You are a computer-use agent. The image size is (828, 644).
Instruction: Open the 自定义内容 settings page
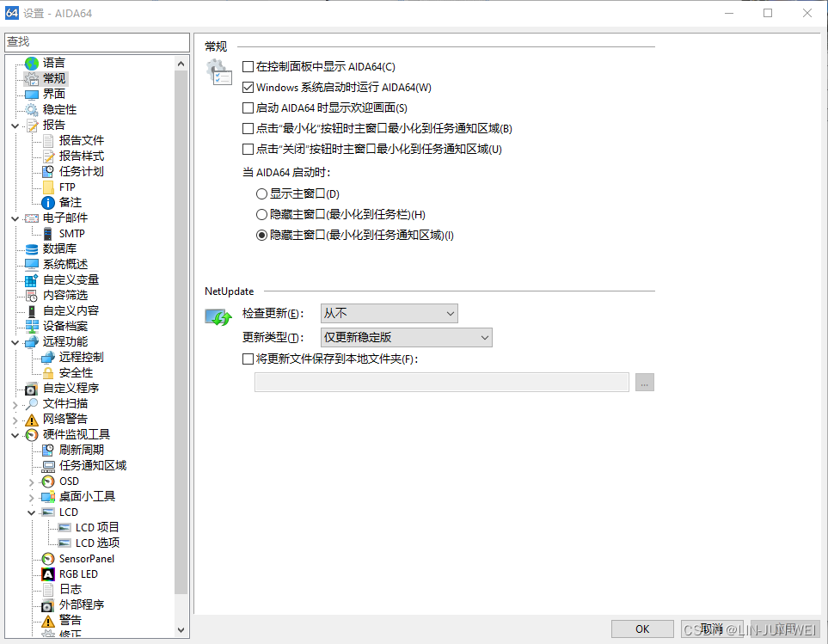click(x=71, y=311)
